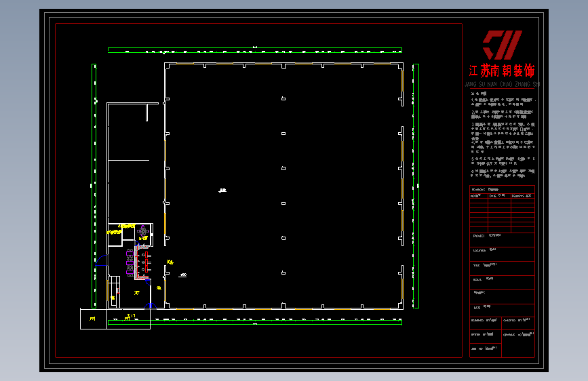Select the red 江苏南朝装饰 company name

502,71
